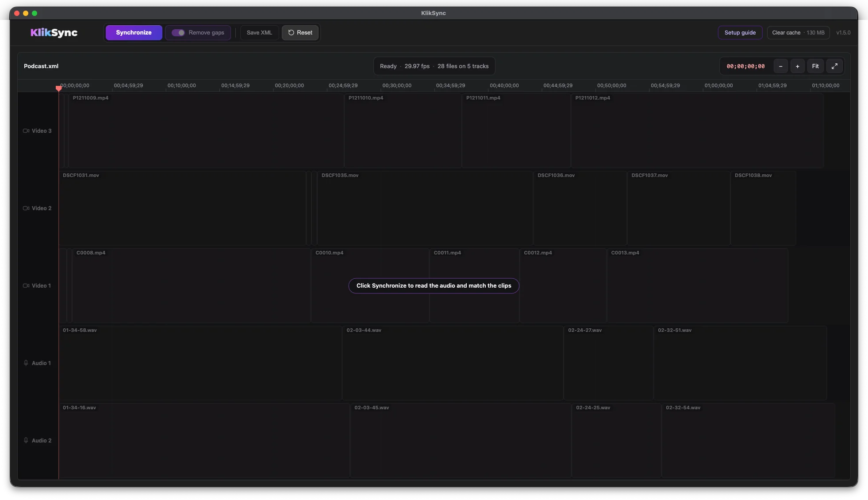Select audio clip 02-24-27.wav
Screen dimensions: 868x500
608,363
